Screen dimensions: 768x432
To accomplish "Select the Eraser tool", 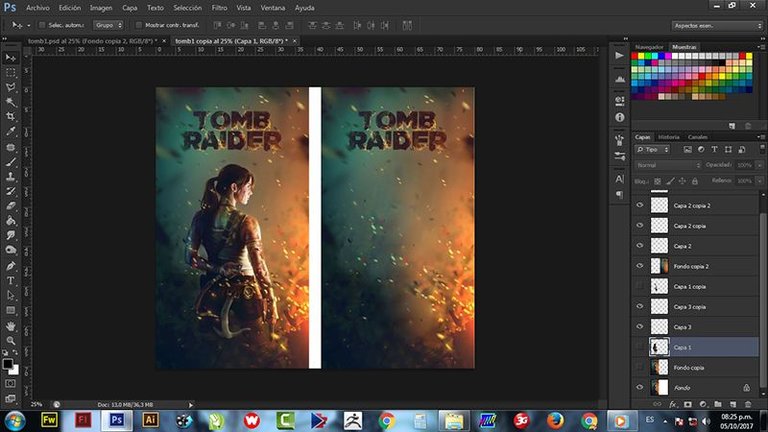I will (x=10, y=206).
